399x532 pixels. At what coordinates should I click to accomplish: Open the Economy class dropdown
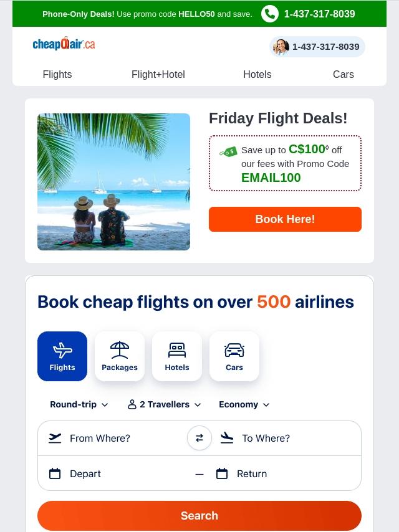(x=244, y=404)
